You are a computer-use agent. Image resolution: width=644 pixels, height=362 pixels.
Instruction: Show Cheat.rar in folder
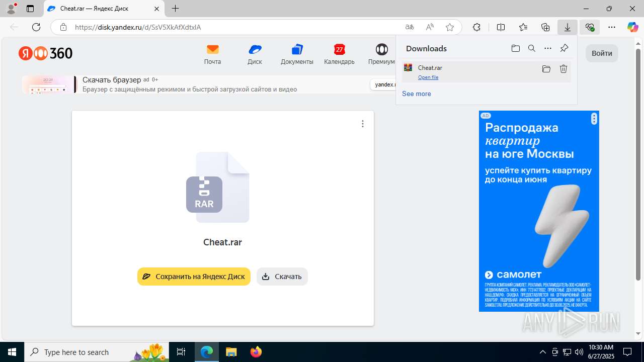546,69
